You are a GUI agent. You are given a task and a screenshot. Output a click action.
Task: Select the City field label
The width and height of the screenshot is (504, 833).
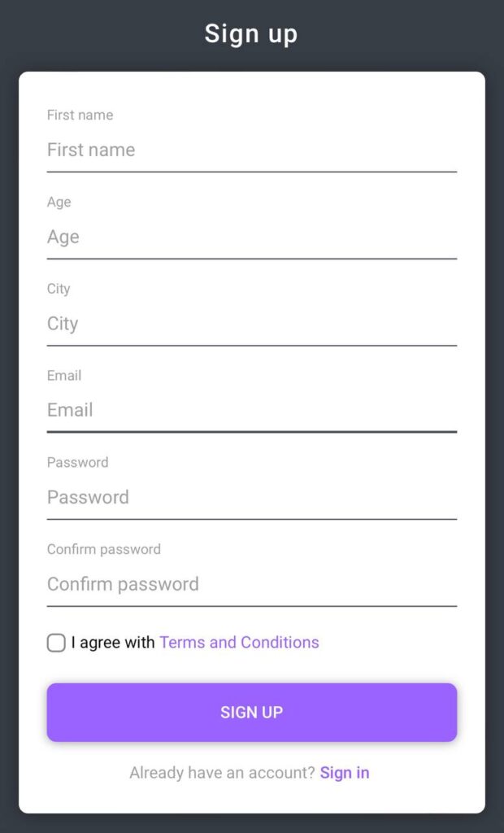click(58, 289)
